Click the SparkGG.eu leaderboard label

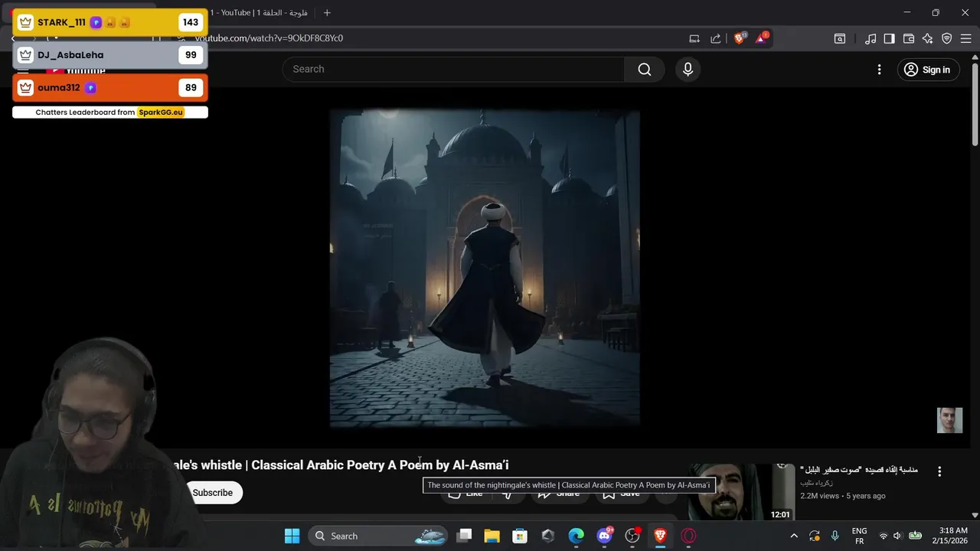(161, 112)
